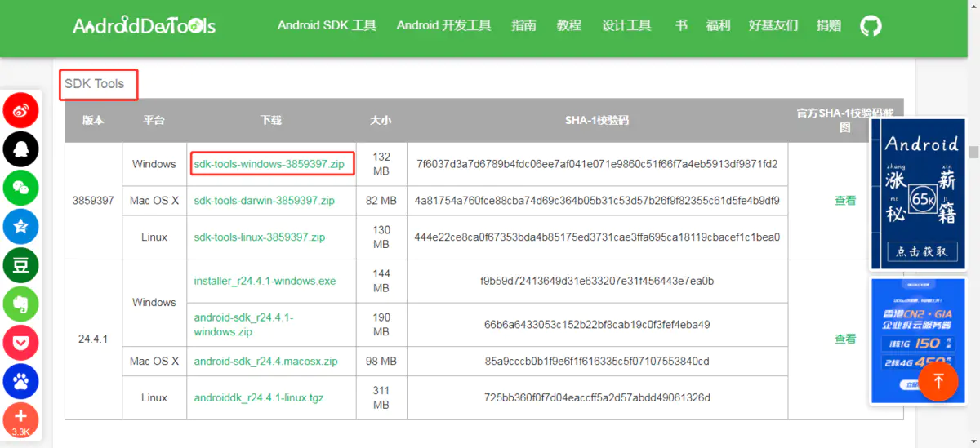Download android-sdk_r24.4.macosx.zip

point(265,361)
